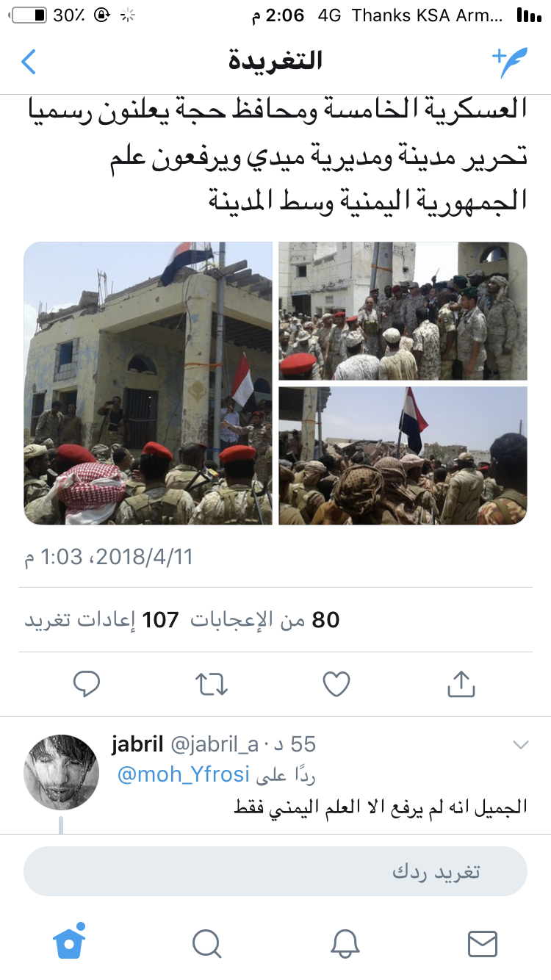Screen dimensions: 551x980
Task: Open Messages envelope tab
Action: 482,943
